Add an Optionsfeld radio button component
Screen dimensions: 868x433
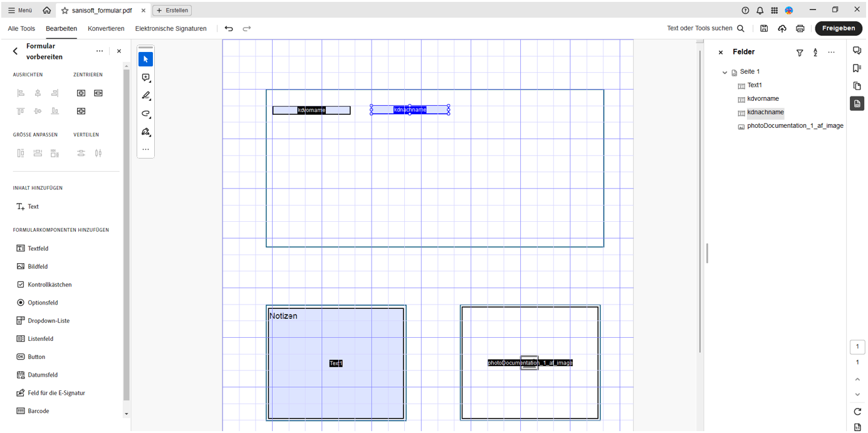coord(43,303)
